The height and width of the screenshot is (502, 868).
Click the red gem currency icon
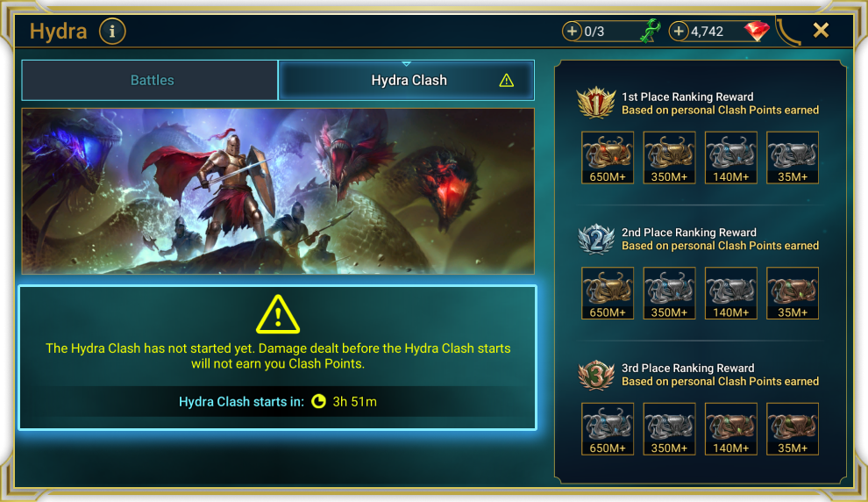(x=756, y=31)
